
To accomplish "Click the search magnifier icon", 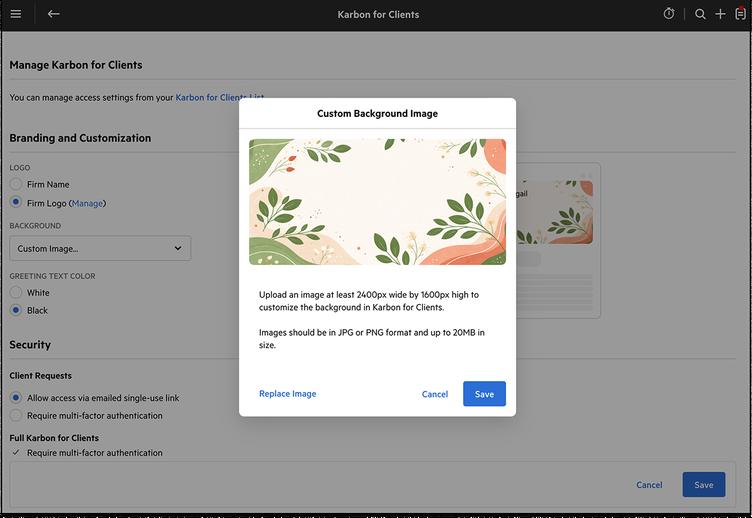I will click(700, 14).
